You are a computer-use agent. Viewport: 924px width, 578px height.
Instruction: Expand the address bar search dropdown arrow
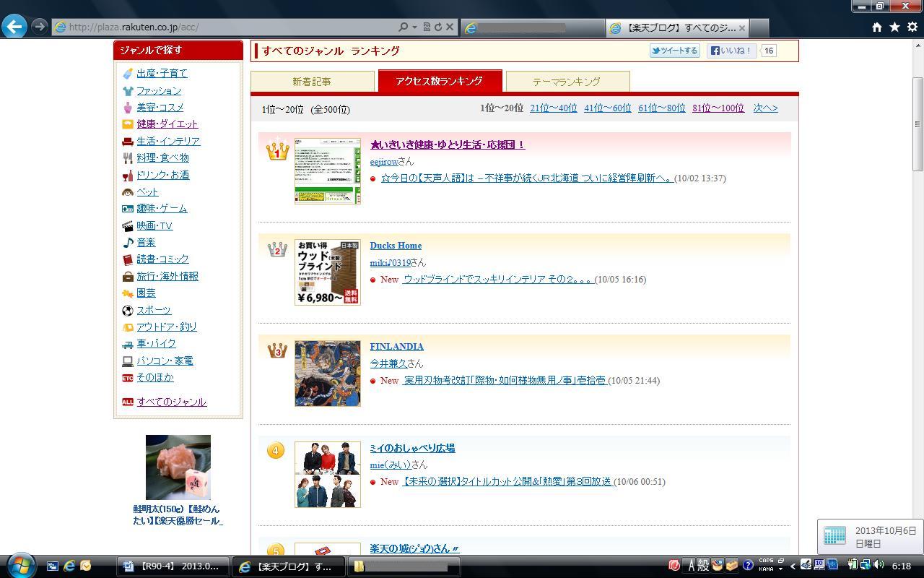(x=414, y=27)
